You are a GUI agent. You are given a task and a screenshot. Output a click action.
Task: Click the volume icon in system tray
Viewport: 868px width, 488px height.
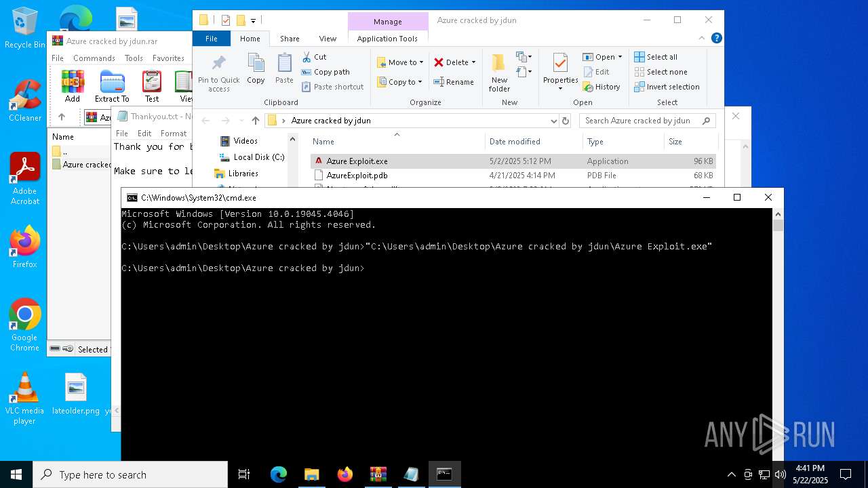(780, 474)
